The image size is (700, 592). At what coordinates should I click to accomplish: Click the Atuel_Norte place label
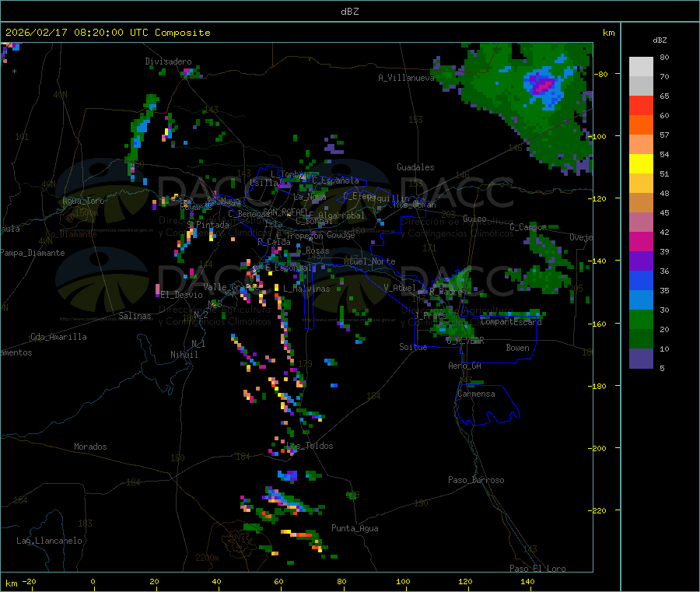[x=369, y=261]
